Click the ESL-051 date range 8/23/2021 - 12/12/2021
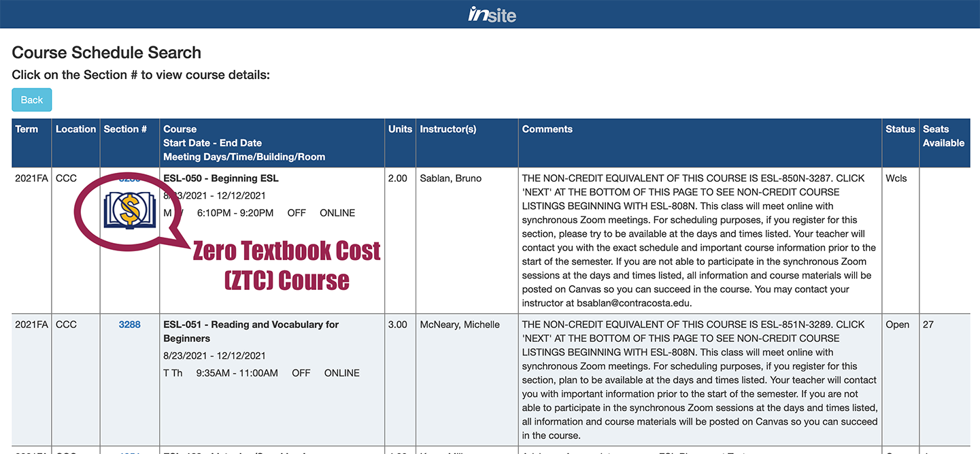980x454 pixels. click(215, 356)
